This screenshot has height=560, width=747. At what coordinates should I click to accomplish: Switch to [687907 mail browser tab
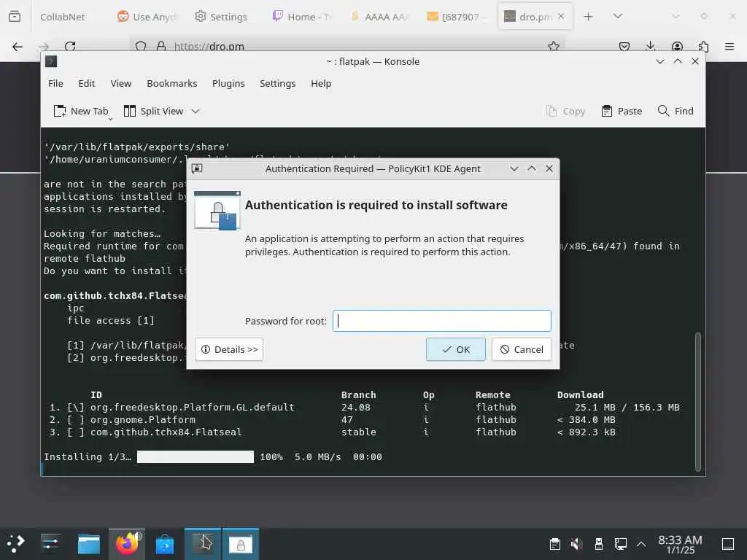[457, 17]
